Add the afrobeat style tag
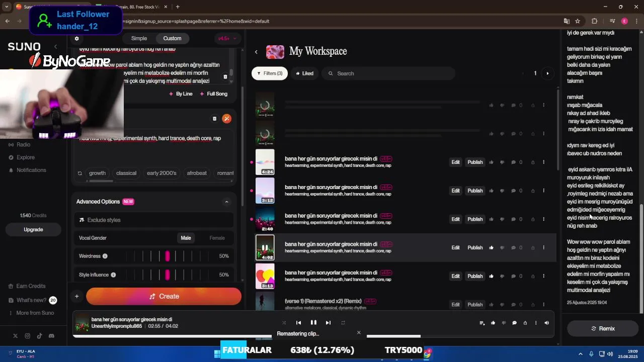 197,173
